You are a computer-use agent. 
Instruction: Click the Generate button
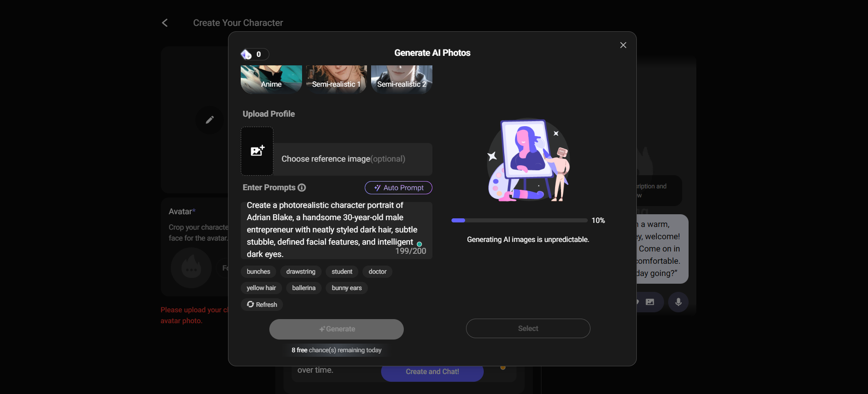(x=337, y=329)
